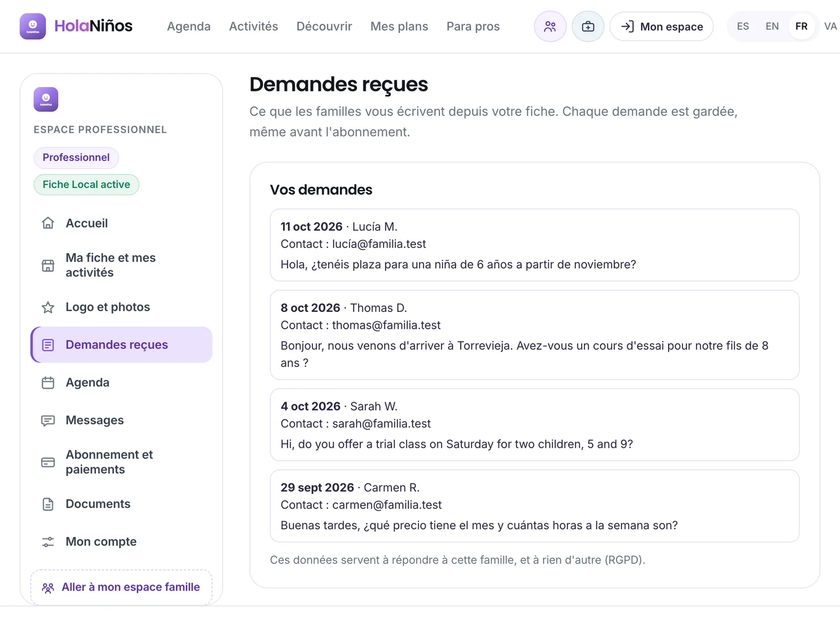Switch language to ES
This screenshot has width=840, height=618.
click(743, 26)
